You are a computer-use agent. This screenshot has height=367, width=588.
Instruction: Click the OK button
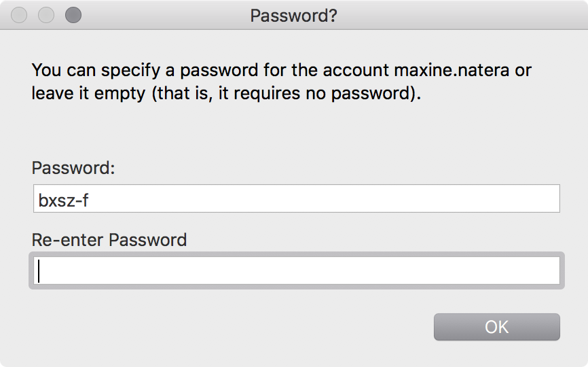click(496, 327)
